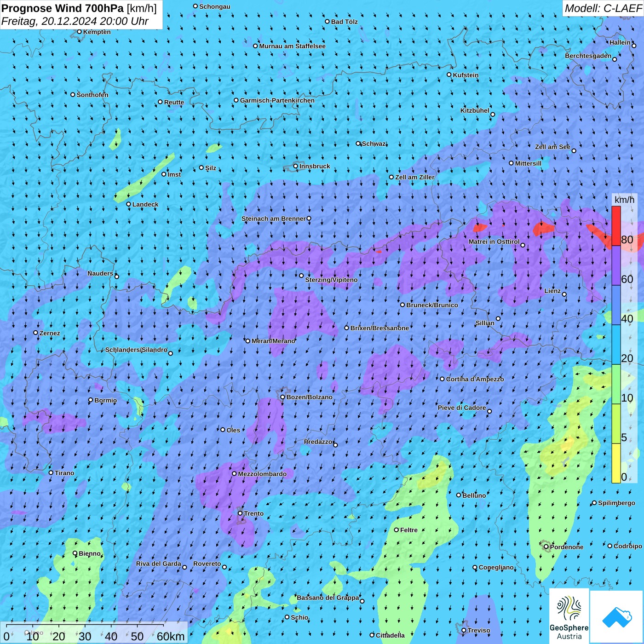Screen dimensions: 644x644
Task: Click the Hallein city marker
Action: click(634, 46)
